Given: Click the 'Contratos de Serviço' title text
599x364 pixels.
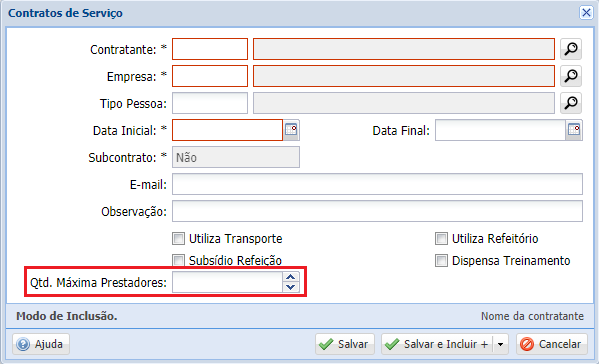Looking at the screenshot, I should (65, 13).
